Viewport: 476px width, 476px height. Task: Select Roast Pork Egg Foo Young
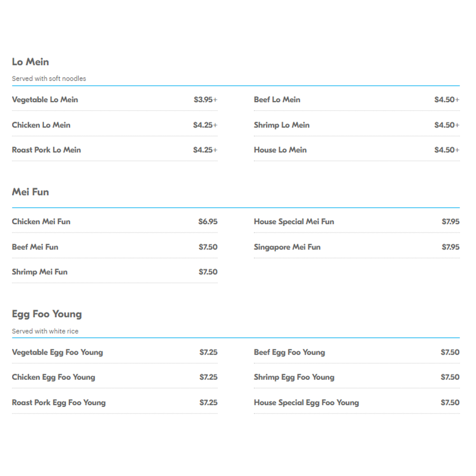[59, 403]
